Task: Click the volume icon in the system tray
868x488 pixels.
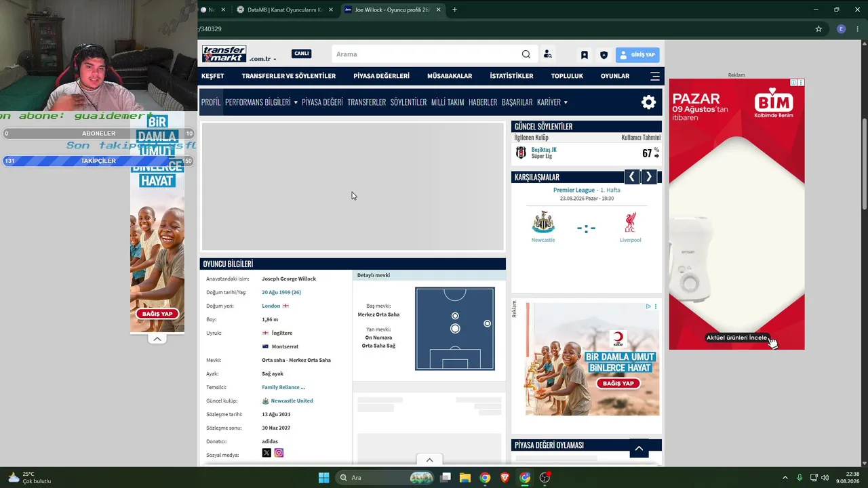Action: pos(825,477)
